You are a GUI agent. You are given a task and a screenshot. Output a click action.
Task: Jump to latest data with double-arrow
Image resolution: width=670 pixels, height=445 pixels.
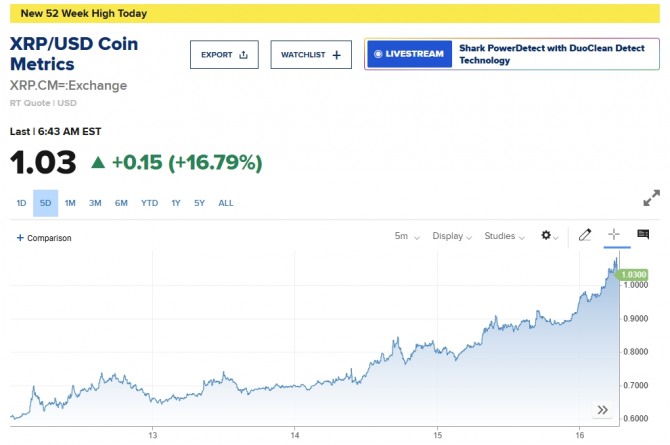603,410
